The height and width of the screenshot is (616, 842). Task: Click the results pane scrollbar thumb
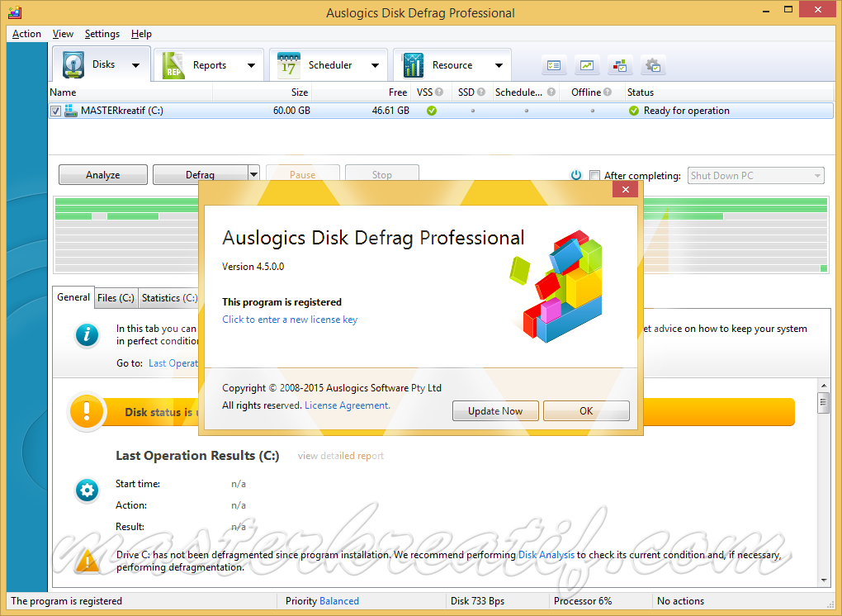[x=823, y=402]
